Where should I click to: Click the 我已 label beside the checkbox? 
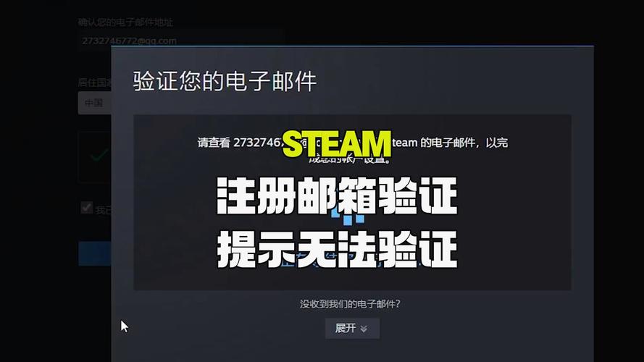pyautogui.click(x=103, y=210)
